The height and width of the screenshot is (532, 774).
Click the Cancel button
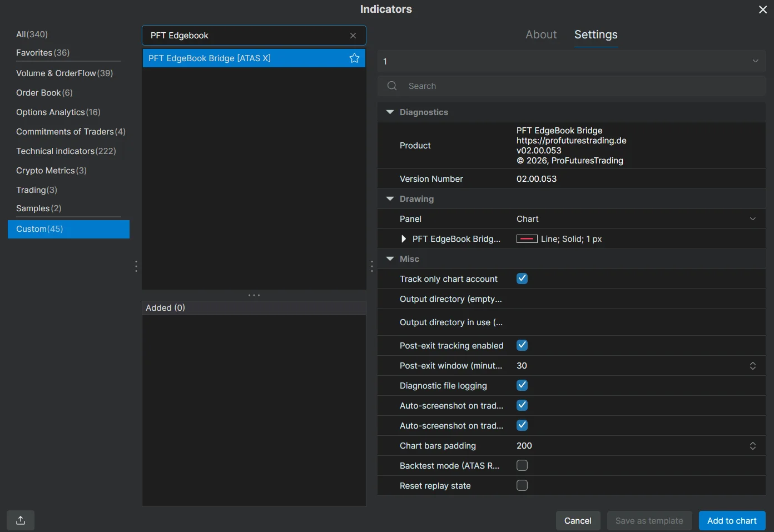[578, 520]
